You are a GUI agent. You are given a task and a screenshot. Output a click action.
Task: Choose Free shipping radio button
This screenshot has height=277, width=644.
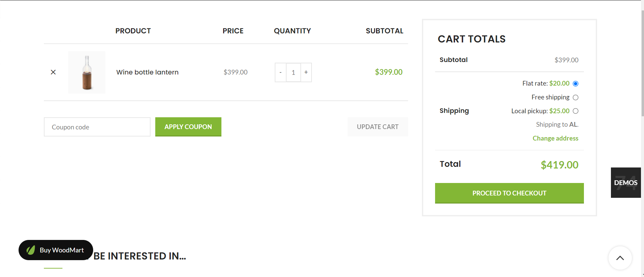pyautogui.click(x=575, y=97)
